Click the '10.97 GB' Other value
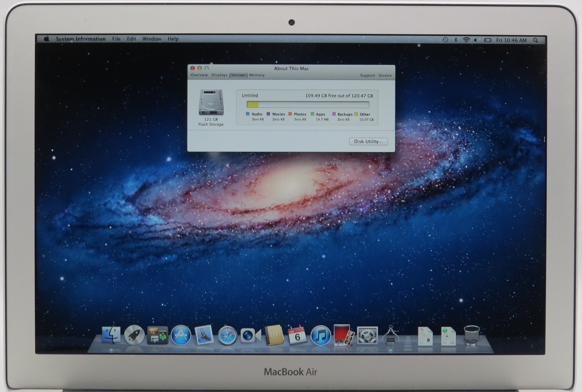Viewport: 582px width, 392px height. point(366,120)
